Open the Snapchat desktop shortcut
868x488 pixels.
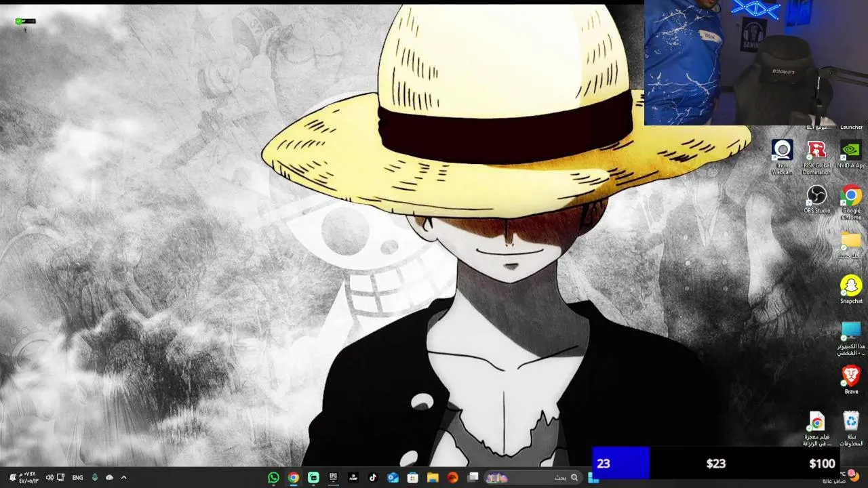click(851, 289)
